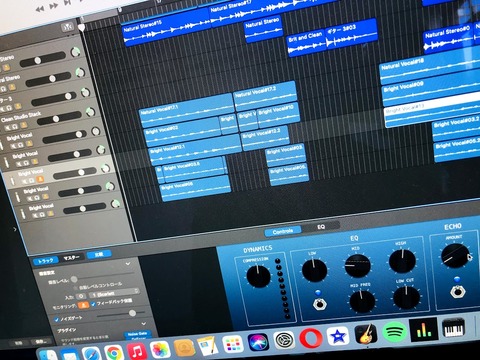480x360 pixels.
Task: Select the Natural Vocal#17.2 region
Action: click(265, 95)
